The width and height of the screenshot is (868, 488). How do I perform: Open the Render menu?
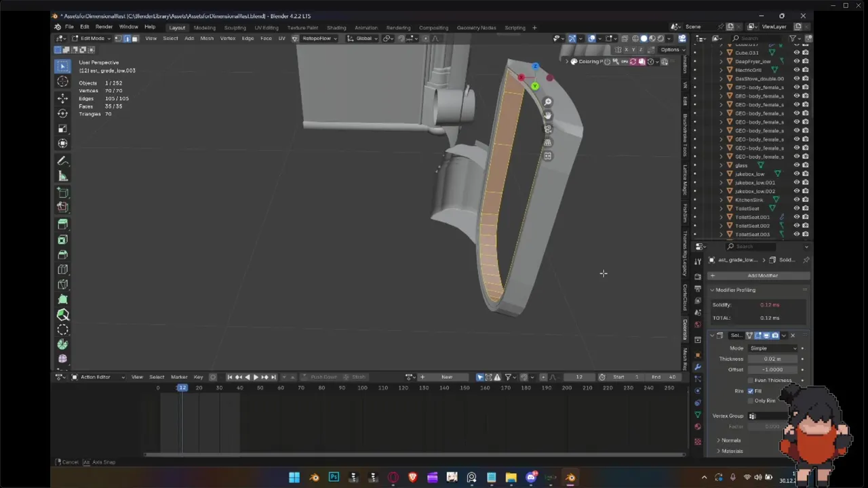104,27
